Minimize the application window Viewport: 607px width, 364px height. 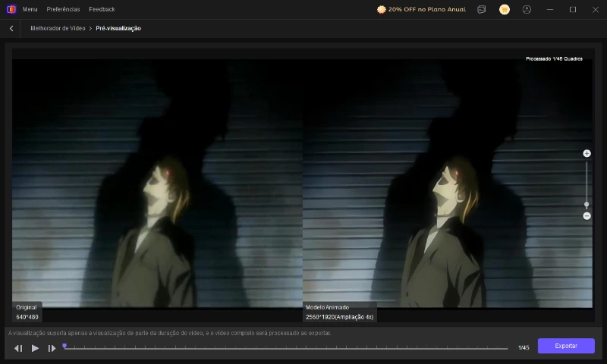[x=550, y=9]
